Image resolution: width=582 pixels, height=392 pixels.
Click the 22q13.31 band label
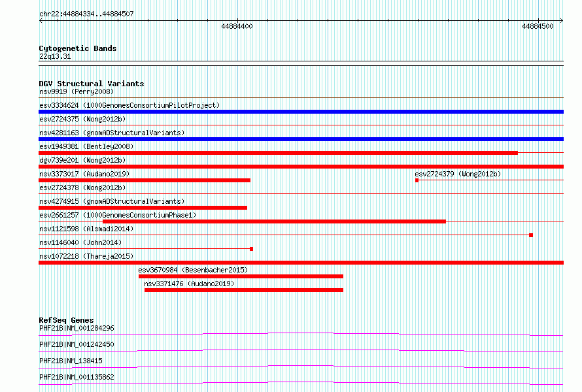click(55, 56)
